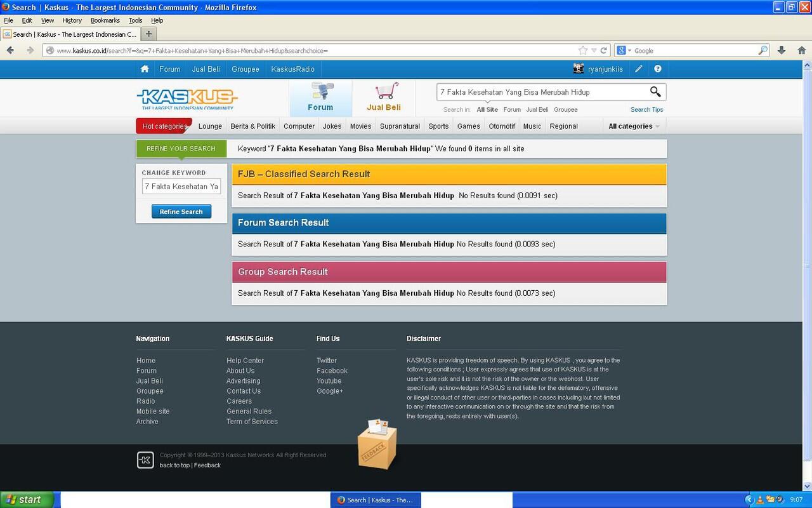Image resolution: width=812 pixels, height=508 pixels.
Task: Open the Downloads arrow icon
Action: point(782,50)
